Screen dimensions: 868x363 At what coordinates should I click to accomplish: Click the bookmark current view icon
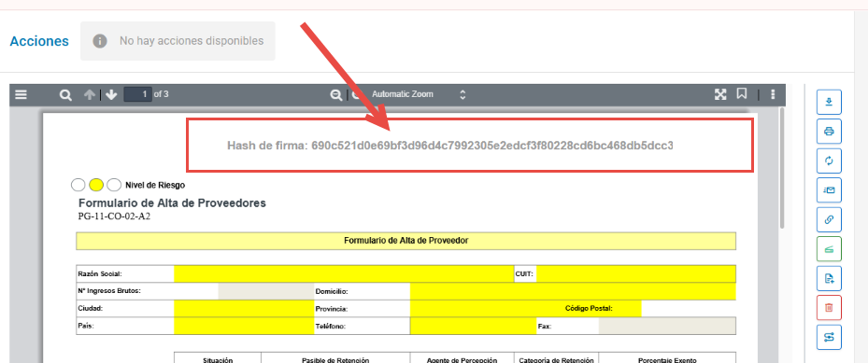742,94
